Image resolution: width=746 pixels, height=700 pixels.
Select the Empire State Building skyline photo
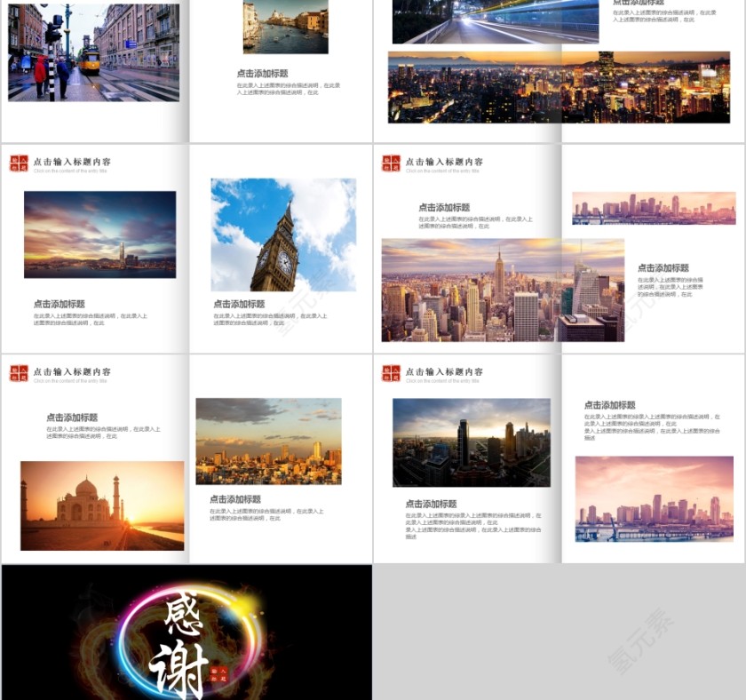coord(503,290)
